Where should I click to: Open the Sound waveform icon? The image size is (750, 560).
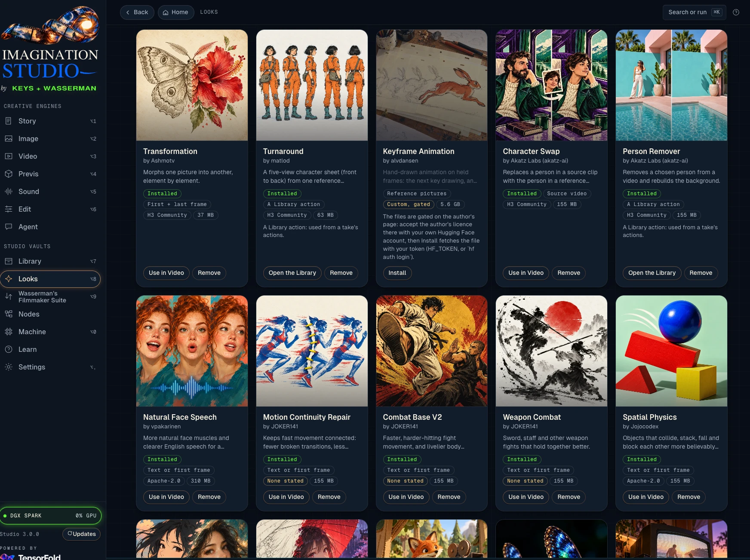coord(9,191)
